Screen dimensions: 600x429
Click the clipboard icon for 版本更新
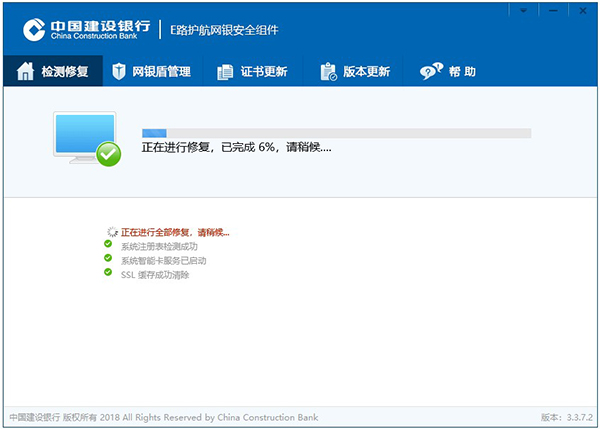[x=328, y=72]
